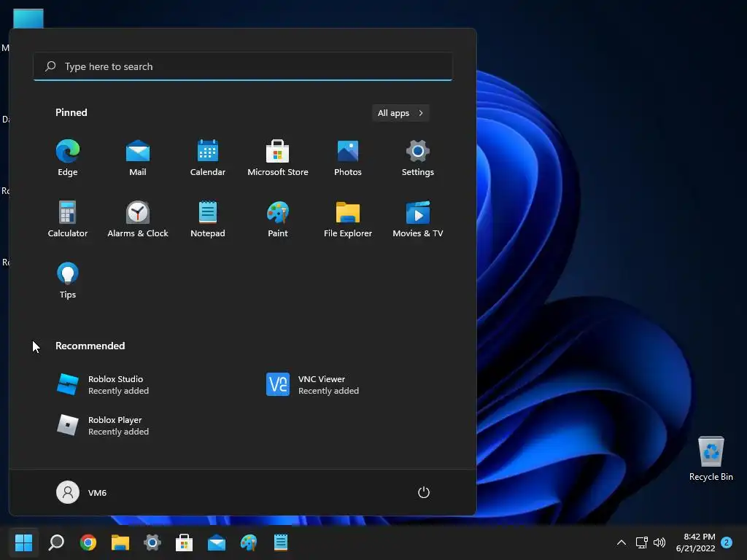Launch pinned Paint app
747x560 pixels.
coord(278,219)
